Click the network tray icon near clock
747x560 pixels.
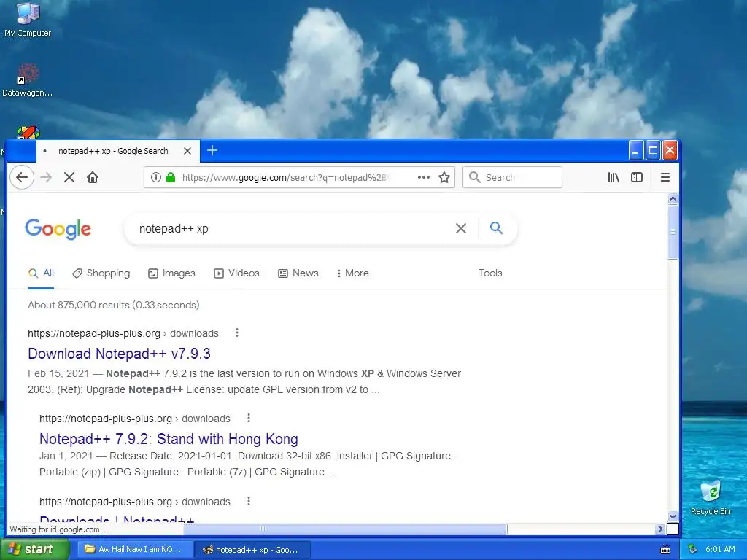click(x=693, y=549)
